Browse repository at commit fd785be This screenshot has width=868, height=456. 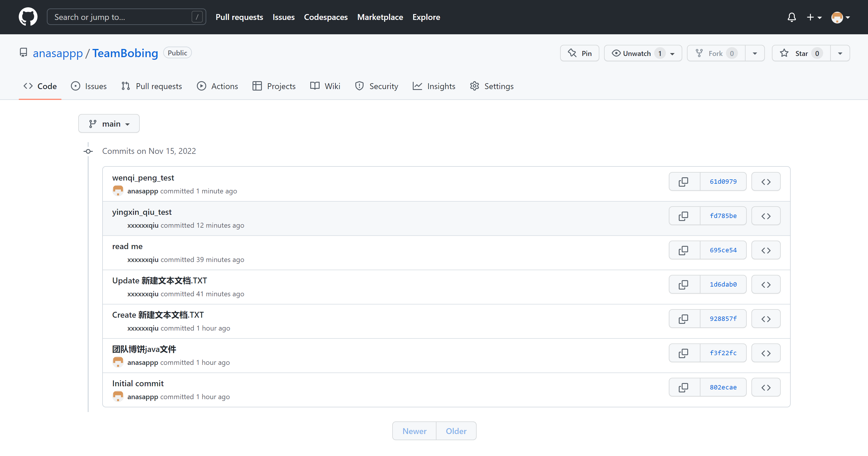tap(765, 216)
